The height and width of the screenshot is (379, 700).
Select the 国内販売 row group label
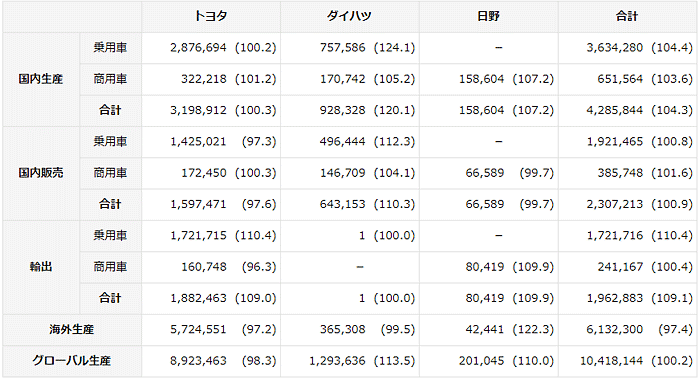click(x=41, y=173)
